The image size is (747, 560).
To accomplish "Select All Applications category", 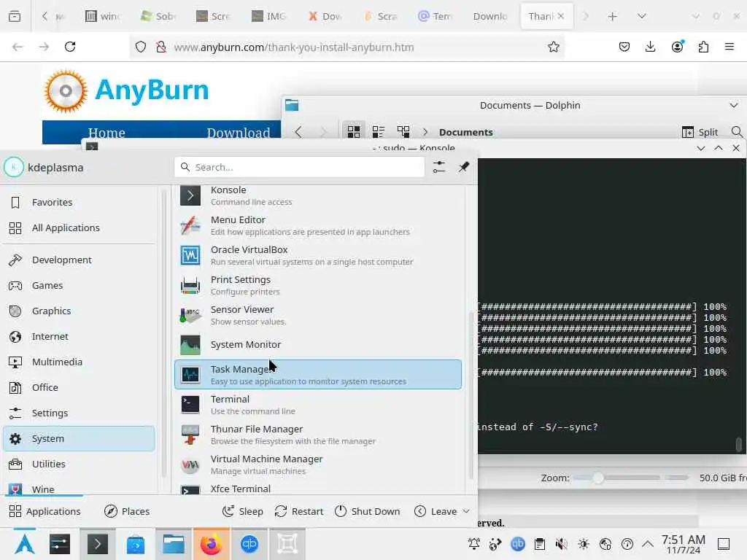I will [x=79, y=228].
